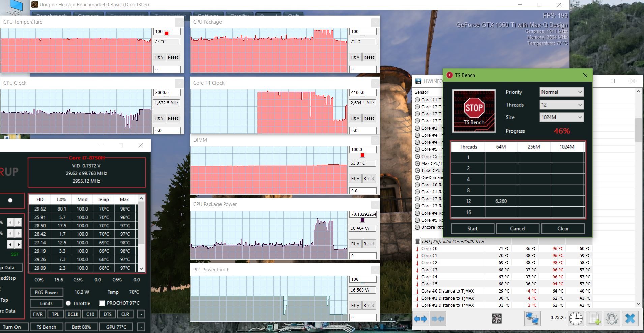Click HWiNFO window title bar icon
644x333 pixels.
[x=418, y=81]
